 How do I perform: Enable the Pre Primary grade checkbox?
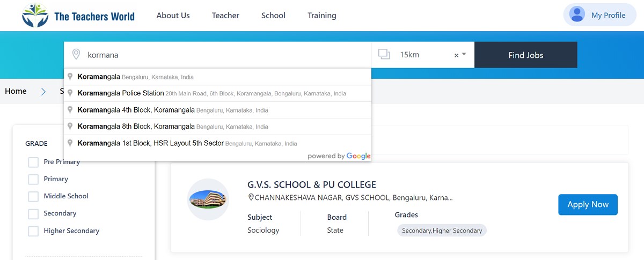[33, 162]
